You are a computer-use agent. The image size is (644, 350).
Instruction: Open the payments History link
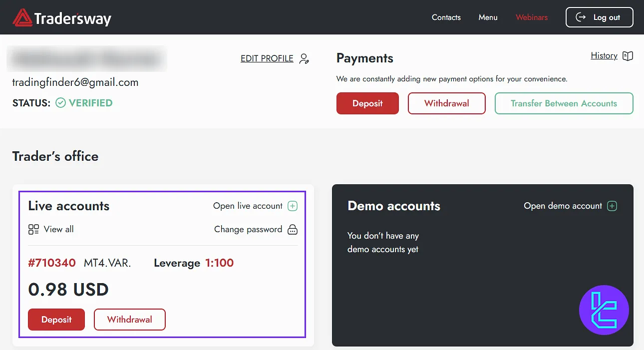tap(604, 55)
